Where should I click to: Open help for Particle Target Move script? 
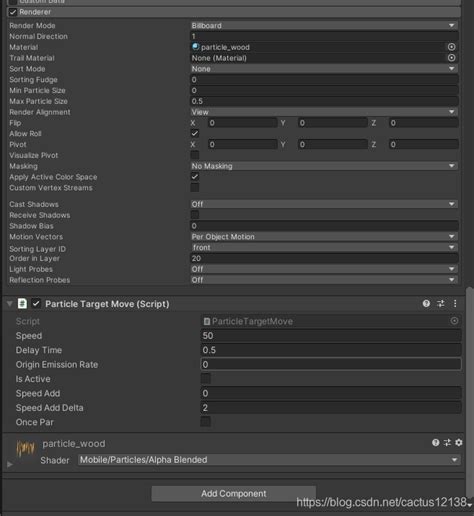click(426, 303)
